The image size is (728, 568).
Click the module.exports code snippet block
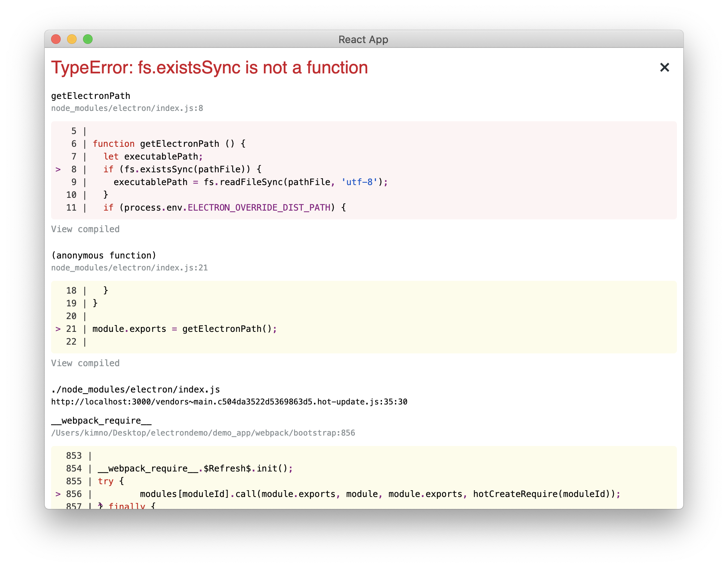tap(364, 317)
